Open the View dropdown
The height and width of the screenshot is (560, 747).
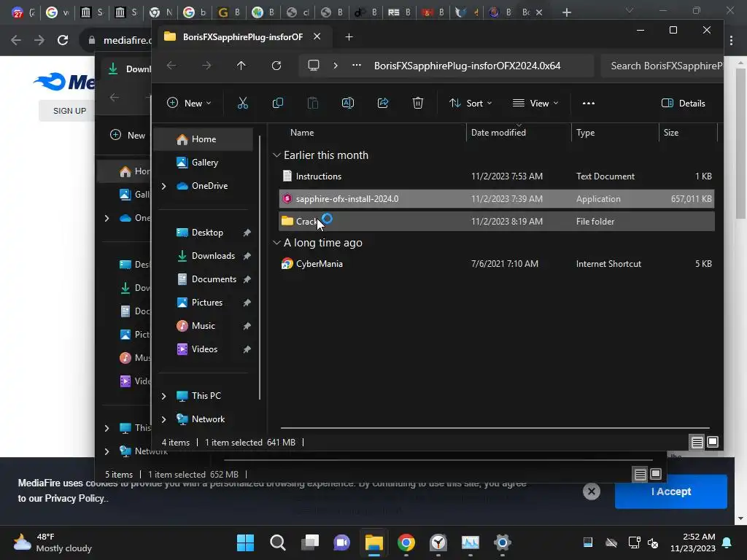(x=535, y=103)
